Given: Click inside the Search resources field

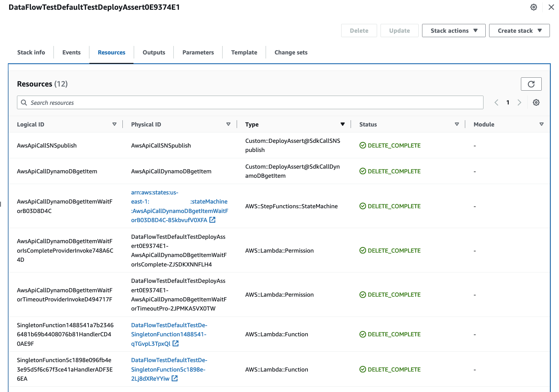Looking at the screenshot, I should click(126, 103).
